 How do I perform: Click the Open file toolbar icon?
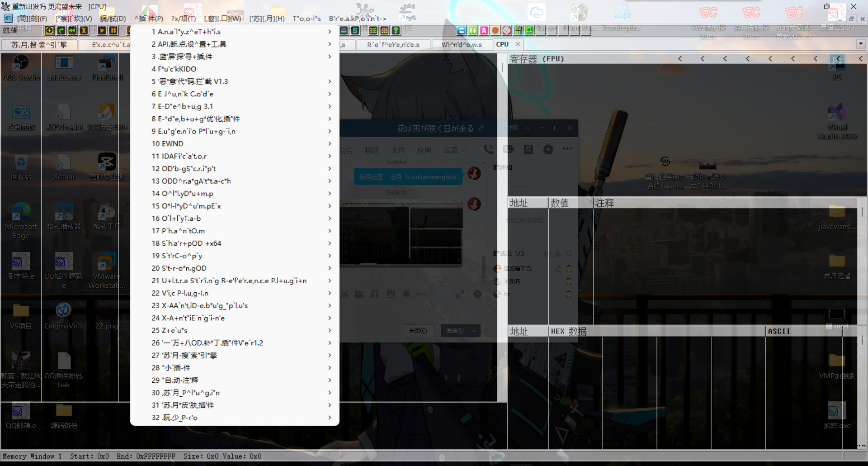pyautogui.click(x=49, y=30)
